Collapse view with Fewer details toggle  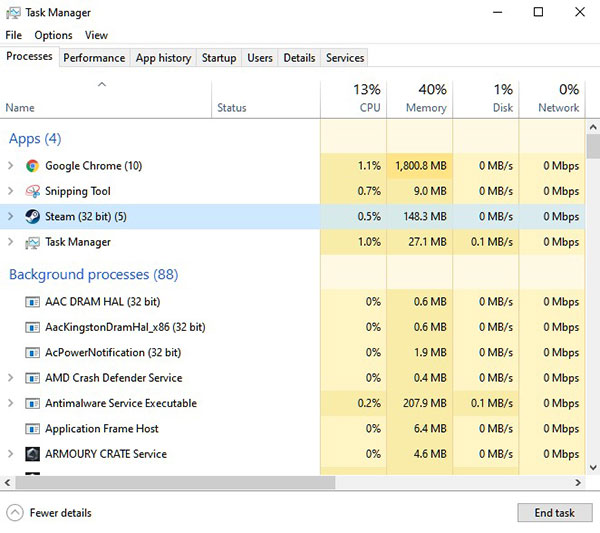(15, 513)
